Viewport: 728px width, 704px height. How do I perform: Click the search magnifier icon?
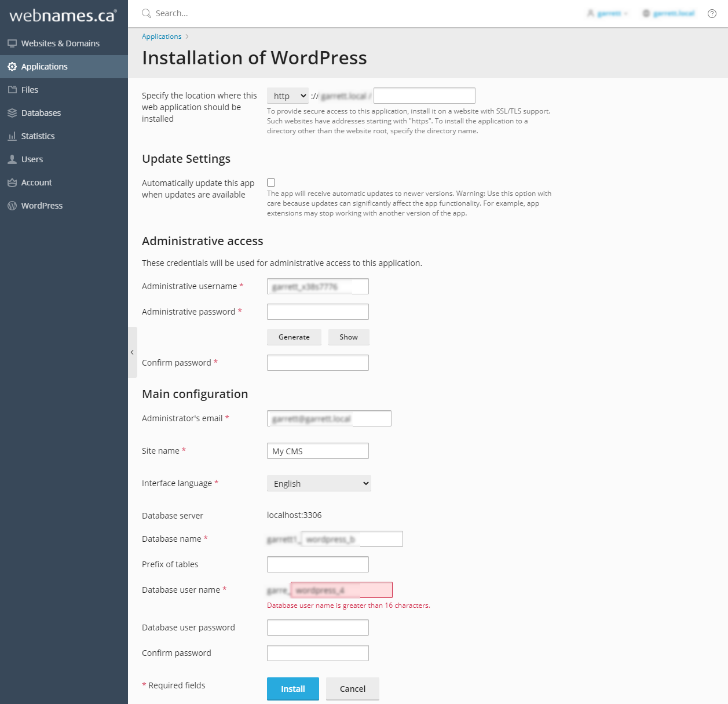147,13
